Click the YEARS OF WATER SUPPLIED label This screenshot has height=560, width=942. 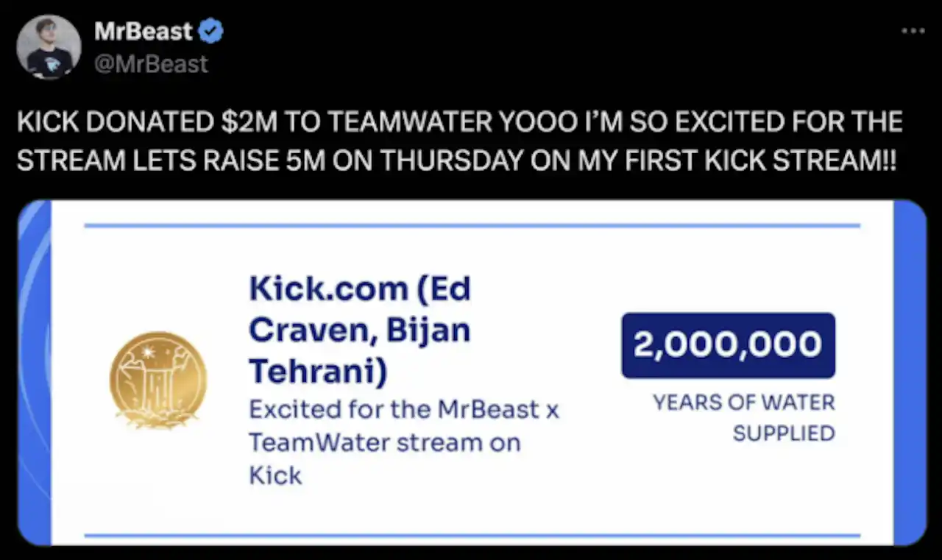point(744,417)
